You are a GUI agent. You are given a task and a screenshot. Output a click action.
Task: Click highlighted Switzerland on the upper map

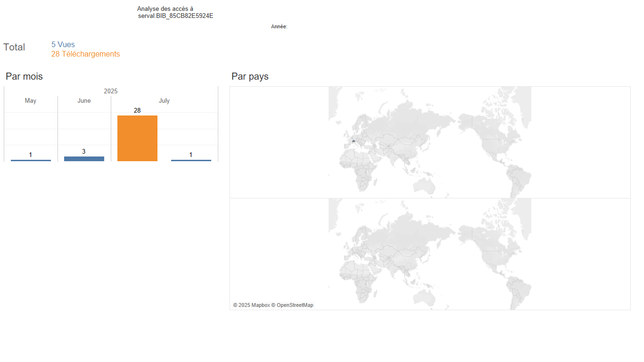coord(353,141)
